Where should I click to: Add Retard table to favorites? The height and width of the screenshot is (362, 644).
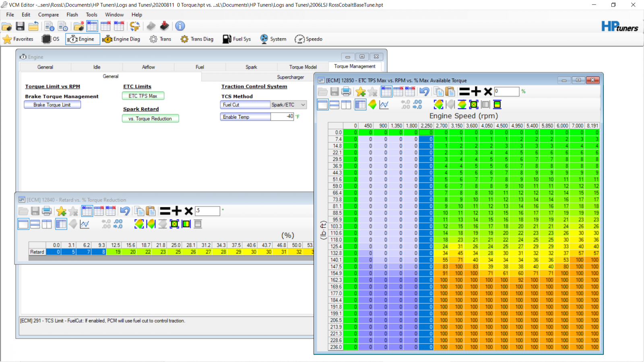(x=61, y=211)
